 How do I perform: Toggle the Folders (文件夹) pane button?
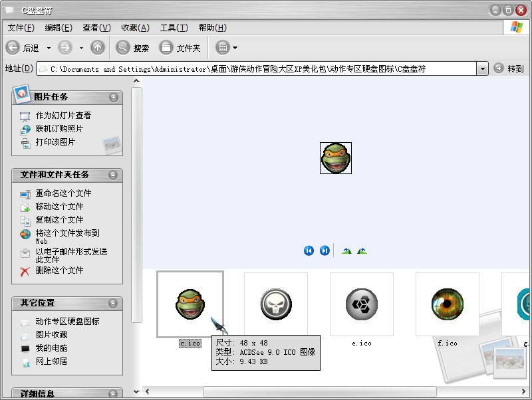tap(180, 48)
